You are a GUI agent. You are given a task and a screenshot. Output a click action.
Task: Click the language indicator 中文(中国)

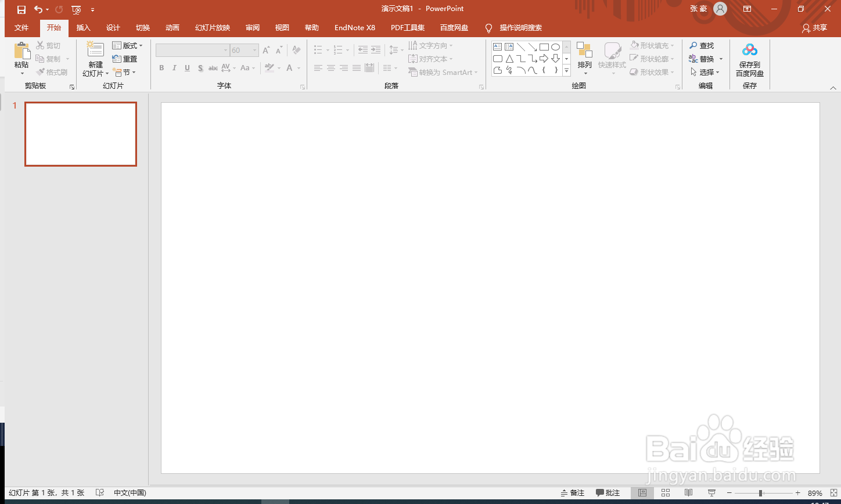click(130, 493)
